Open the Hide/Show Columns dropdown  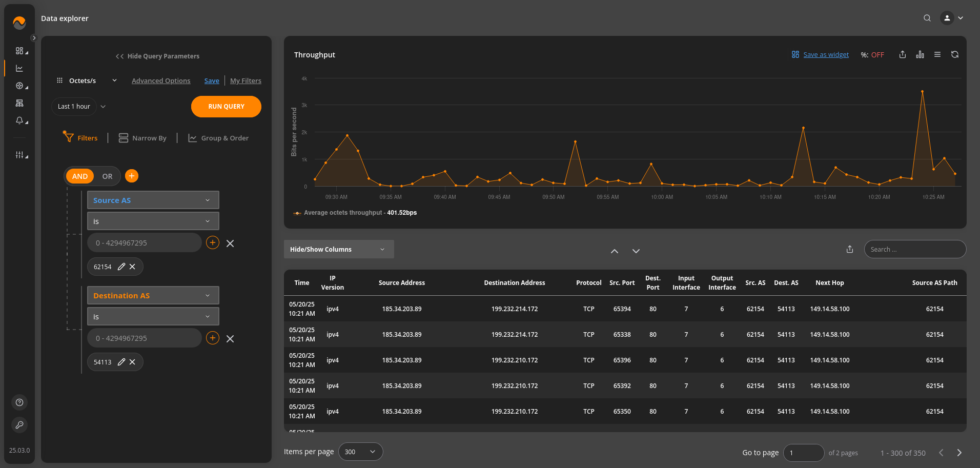(x=338, y=249)
